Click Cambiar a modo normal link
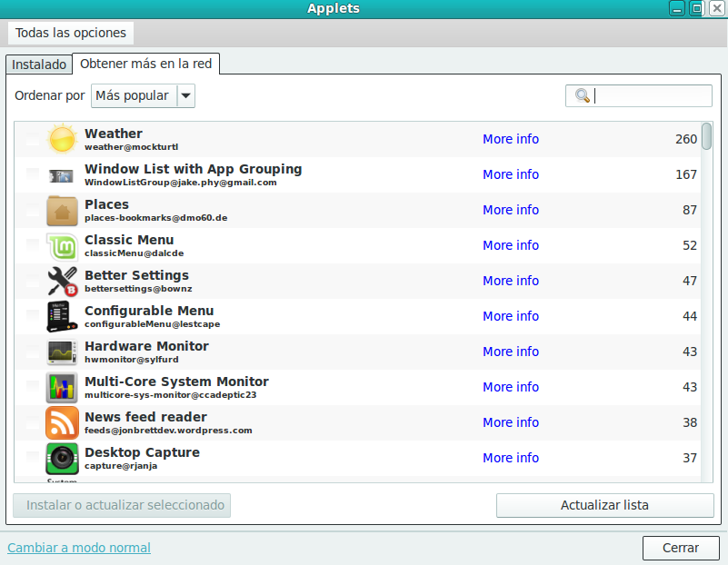Viewport: 728px width, 565px height. tap(79, 548)
